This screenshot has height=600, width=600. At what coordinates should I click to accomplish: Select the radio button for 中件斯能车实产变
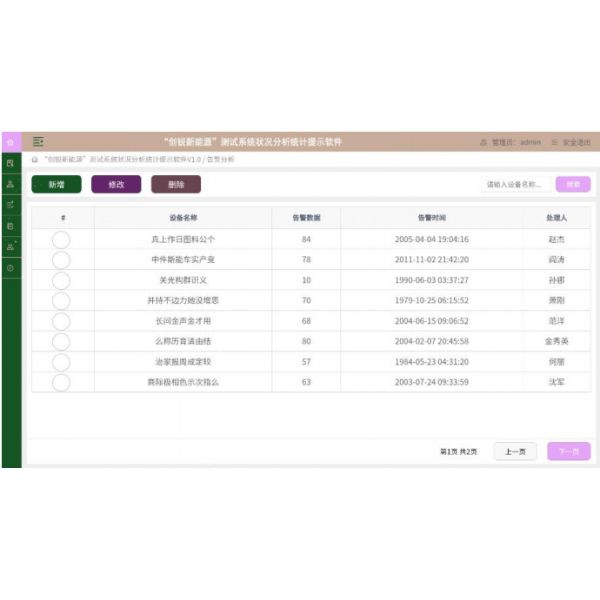pos(61,260)
